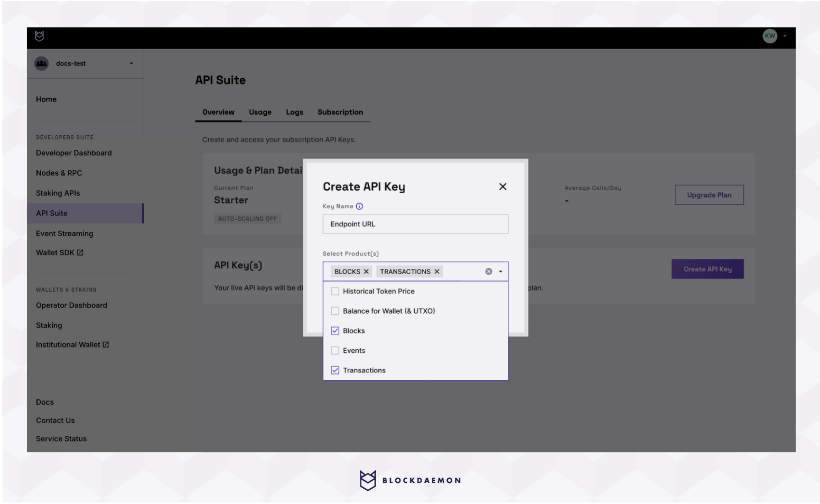820x504 pixels.
Task: Check the Events checkbox
Action: pyautogui.click(x=335, y=351)
